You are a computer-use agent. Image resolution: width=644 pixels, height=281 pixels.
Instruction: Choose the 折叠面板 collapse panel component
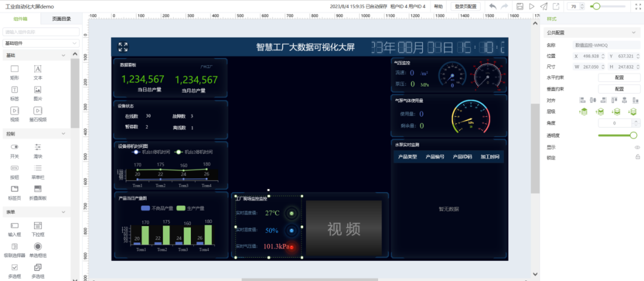pos(38,193)
